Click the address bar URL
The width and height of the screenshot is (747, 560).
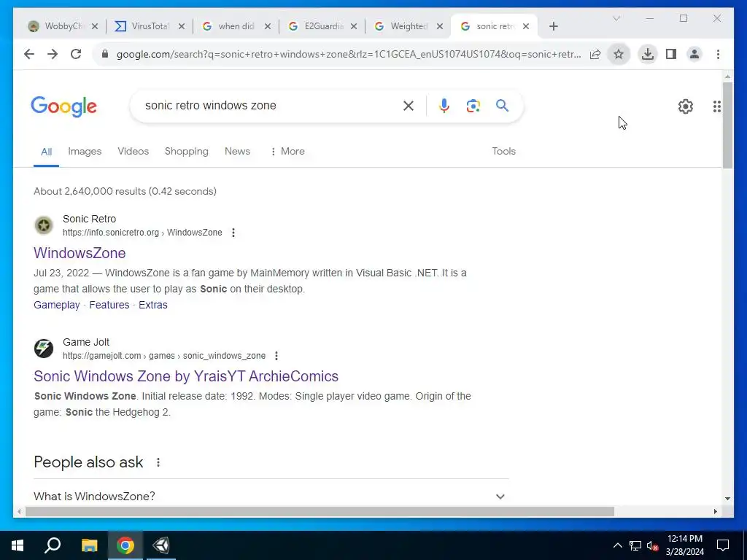pos(348,54)
